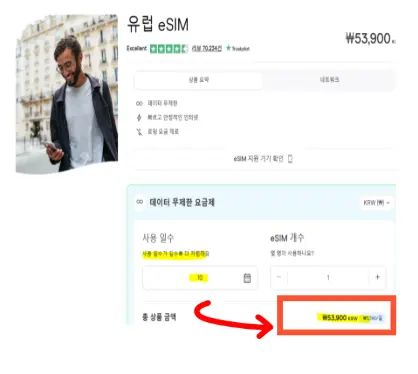This screenshot has height=374, width=418.
Task: Click the green Trustpilot star rating
Action: tap(169, 49)
